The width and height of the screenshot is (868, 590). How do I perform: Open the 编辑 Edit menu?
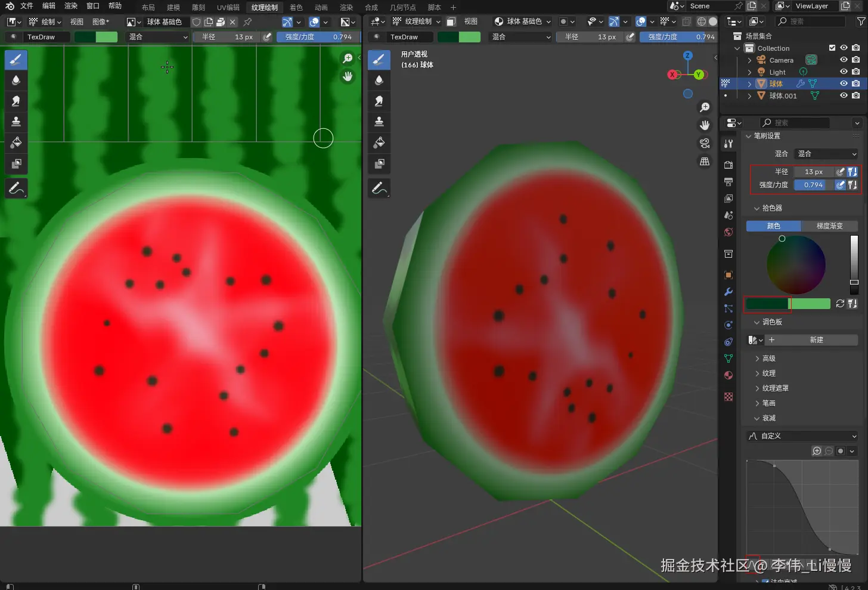point(49,6)
